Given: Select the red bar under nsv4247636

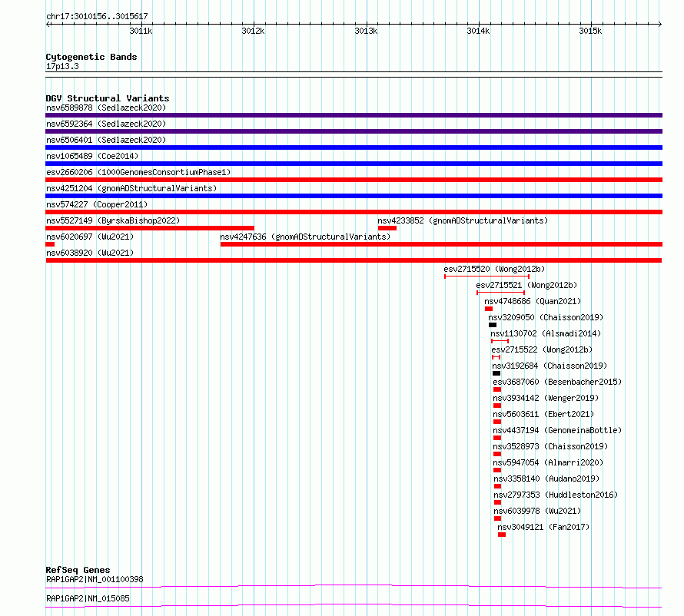Looking at the screenshot, I should 441,244.
